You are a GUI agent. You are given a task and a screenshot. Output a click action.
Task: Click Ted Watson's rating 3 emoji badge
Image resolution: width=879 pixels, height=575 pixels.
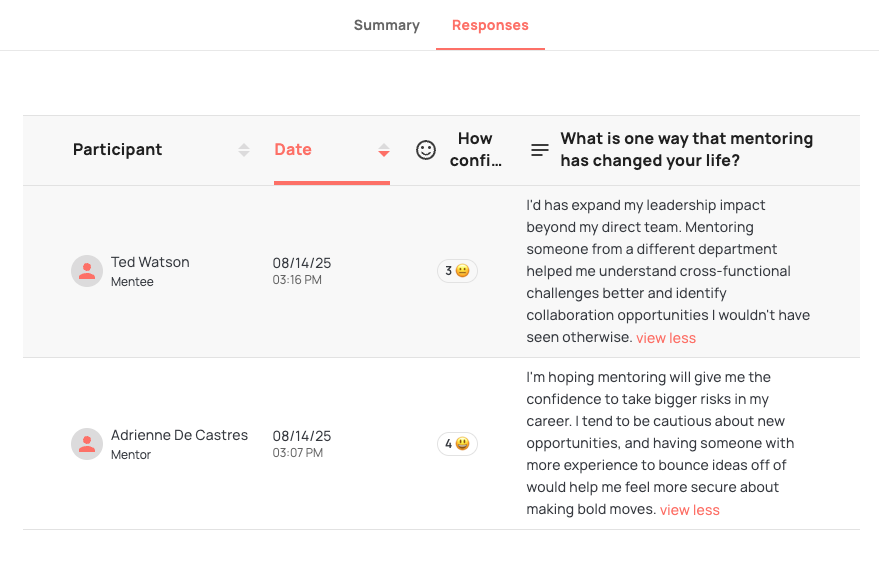coord(457,271)
